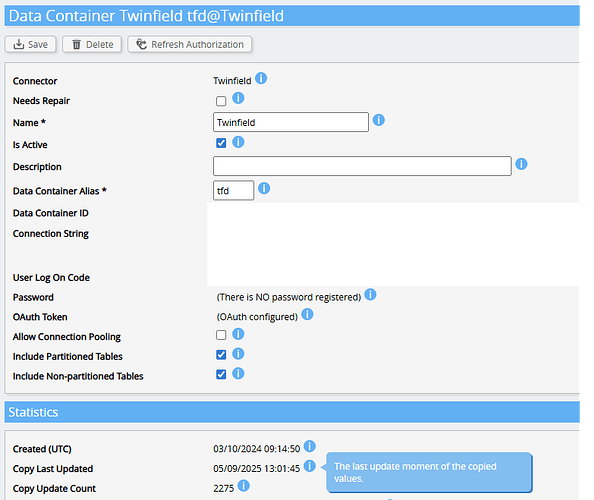Screen dimensions: 594x500
Task: Uncheck Include Partitioned Tables checkbox
Action: click(221, 355)
